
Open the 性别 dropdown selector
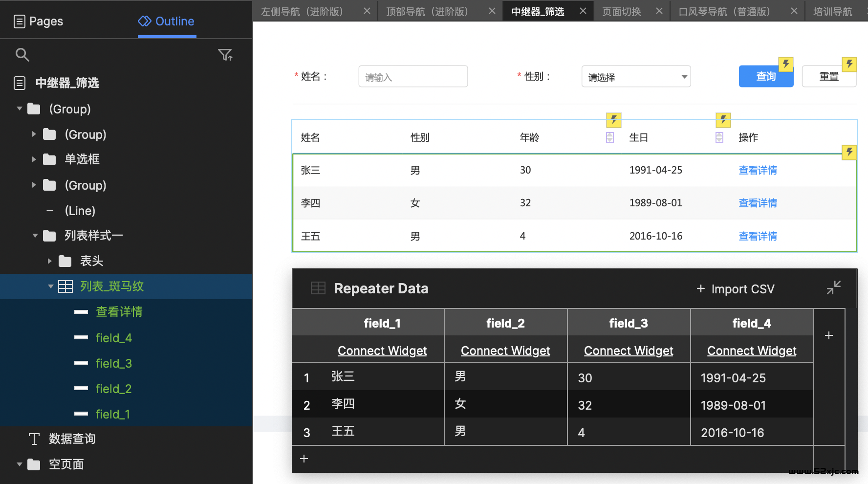coord(636,77)
